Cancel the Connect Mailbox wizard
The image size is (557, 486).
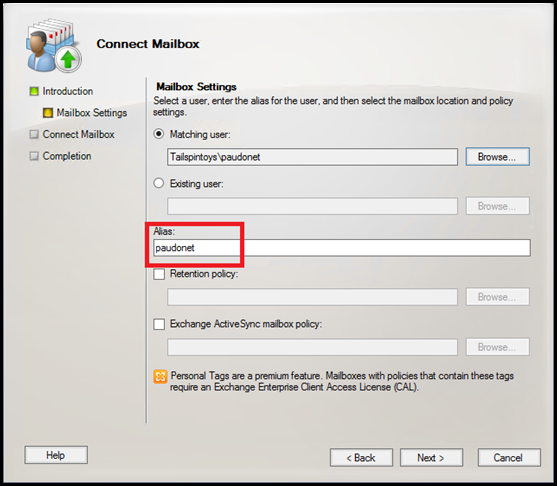509,458
